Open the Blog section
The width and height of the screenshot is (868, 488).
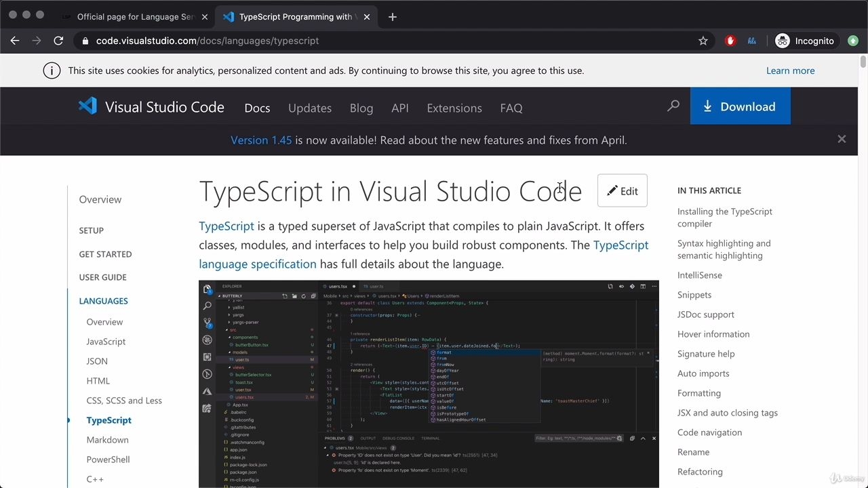tap(361, 108)
